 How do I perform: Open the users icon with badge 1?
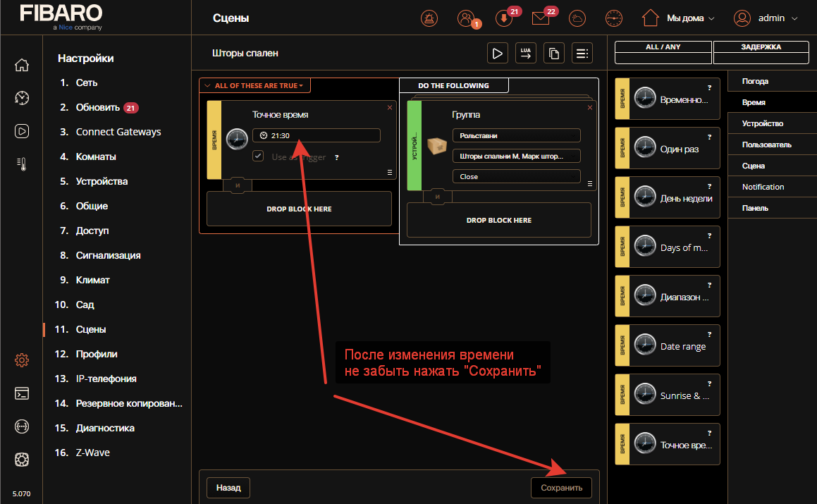[467, 18]
